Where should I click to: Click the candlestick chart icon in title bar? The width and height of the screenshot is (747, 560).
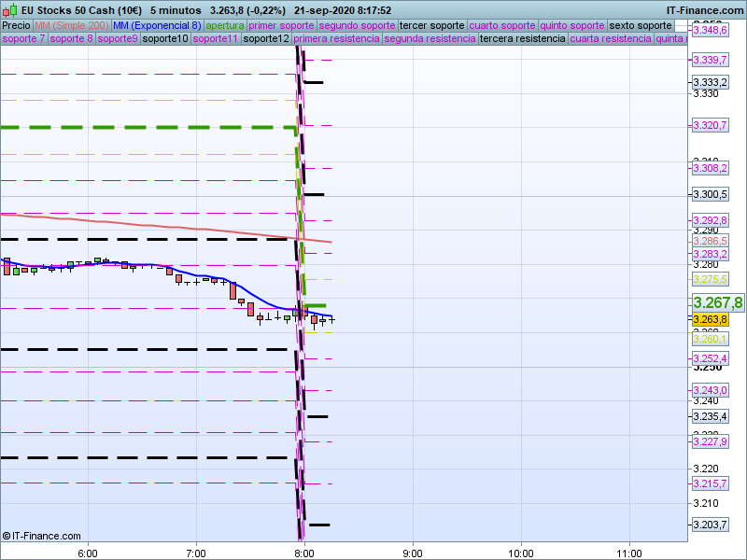[x=9, y=9]
